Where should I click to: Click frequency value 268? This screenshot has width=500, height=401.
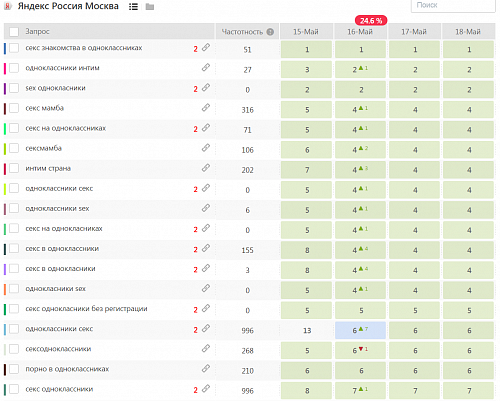pos(247,351)
